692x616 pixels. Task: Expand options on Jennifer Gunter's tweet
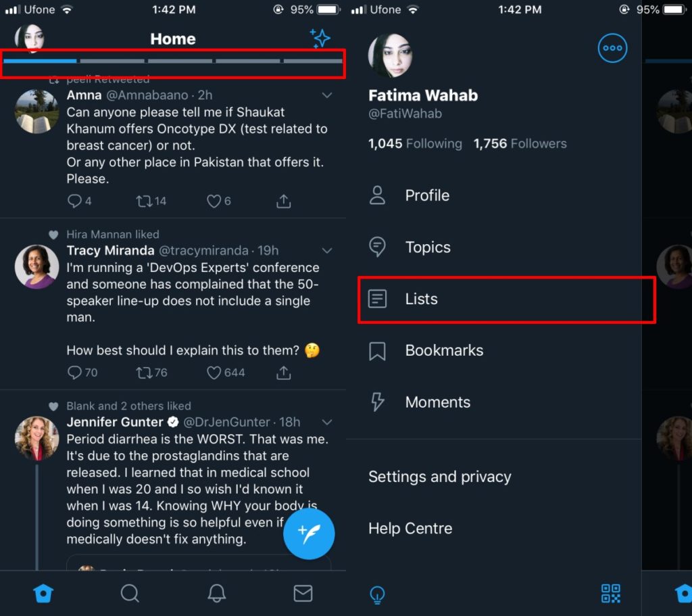(x=327, y=421)
